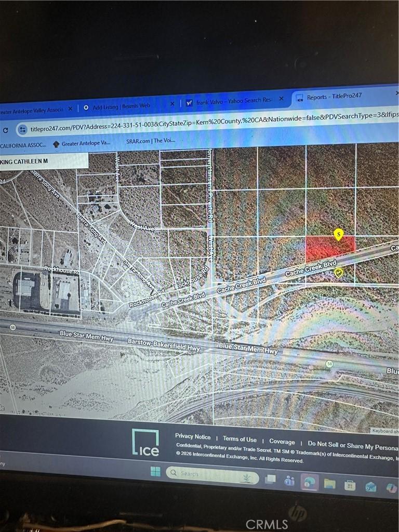Click the yellow checkmark map marker

(x=339, y=272)
